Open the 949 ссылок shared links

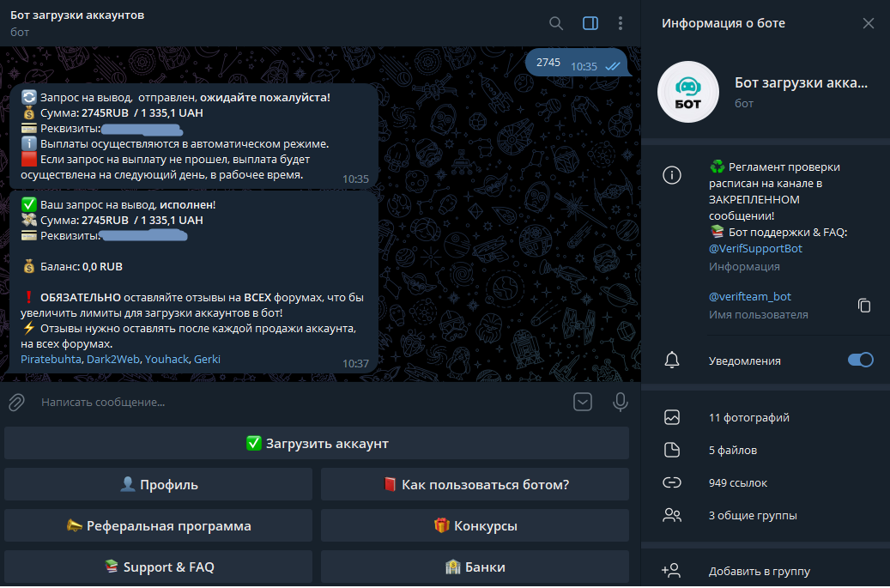coord(737,483)
